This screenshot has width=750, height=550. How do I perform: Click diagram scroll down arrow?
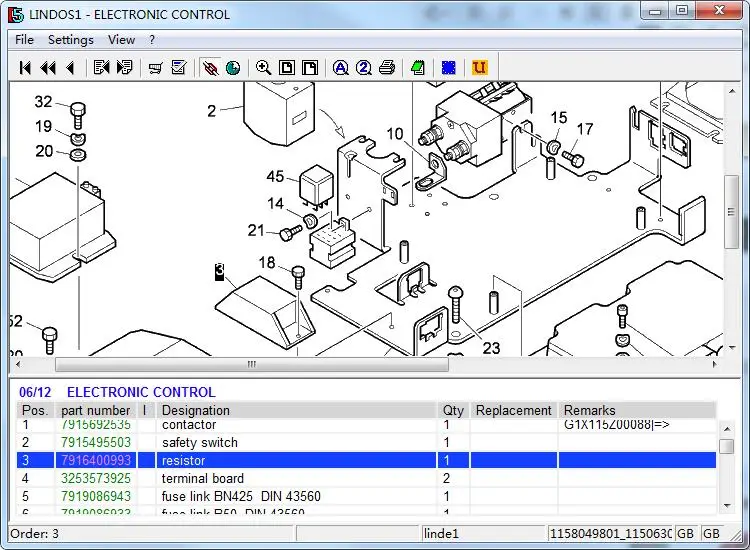732,348
